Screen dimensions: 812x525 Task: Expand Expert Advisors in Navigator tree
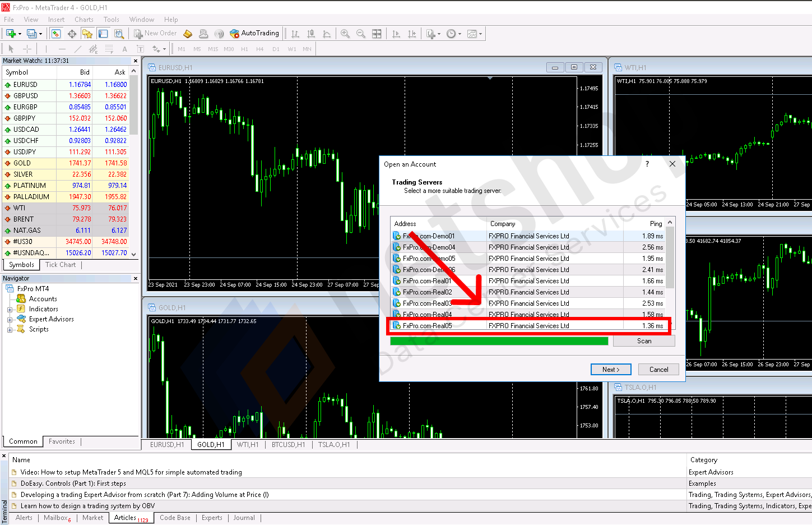[x=10, y=320]
